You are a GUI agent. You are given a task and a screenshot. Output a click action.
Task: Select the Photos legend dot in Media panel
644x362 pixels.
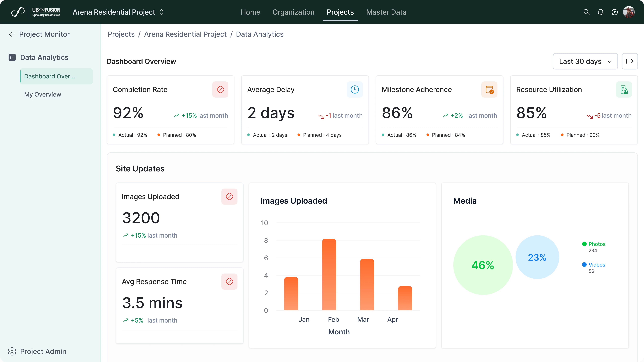584,244
